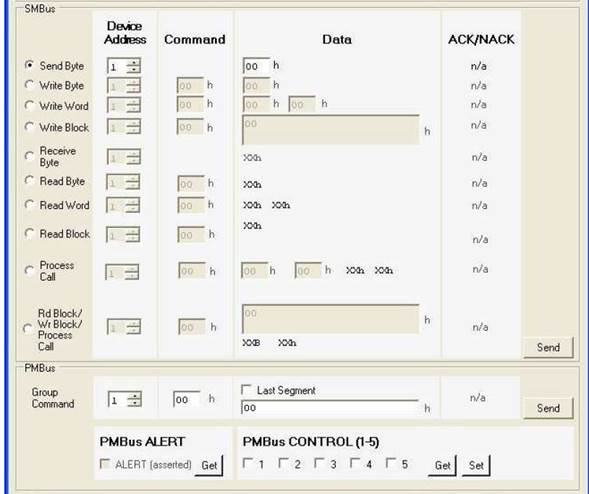Click Get for PMBus CONTROL

point(442,465)
